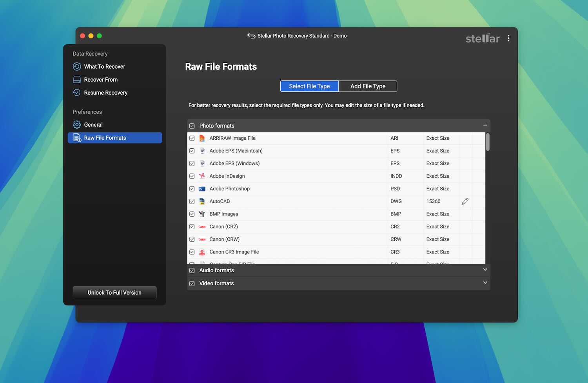Click the Adobe EPS (Macintosh) file icon
This screenshot has height=383, width=588.
[x=202, y=151]
